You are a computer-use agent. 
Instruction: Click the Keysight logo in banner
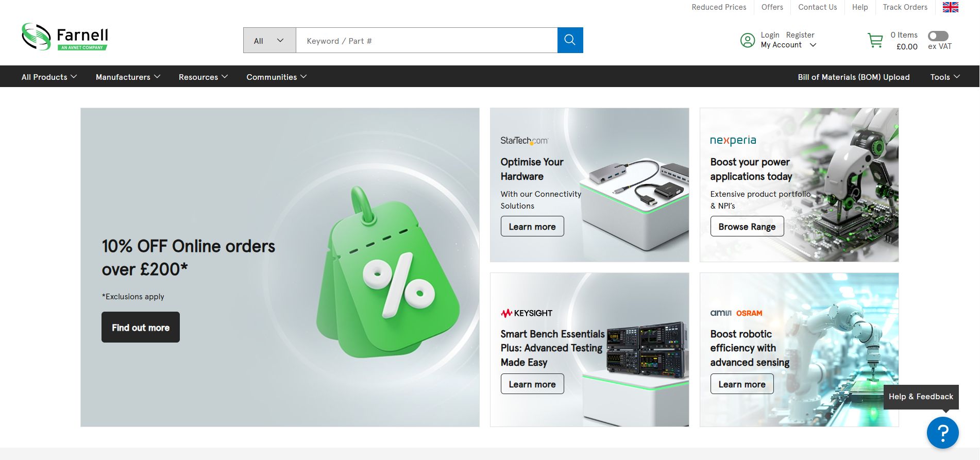click(x=526, y=313)
